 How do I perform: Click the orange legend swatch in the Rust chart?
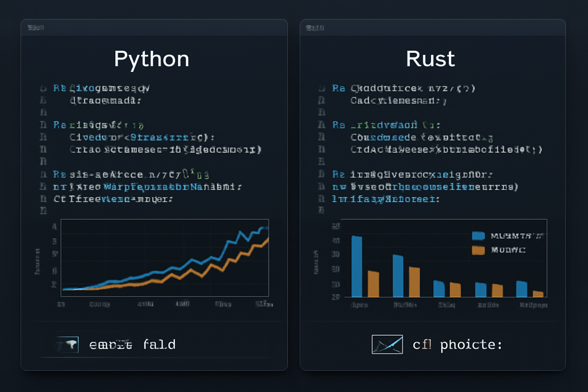click(478, 250)
